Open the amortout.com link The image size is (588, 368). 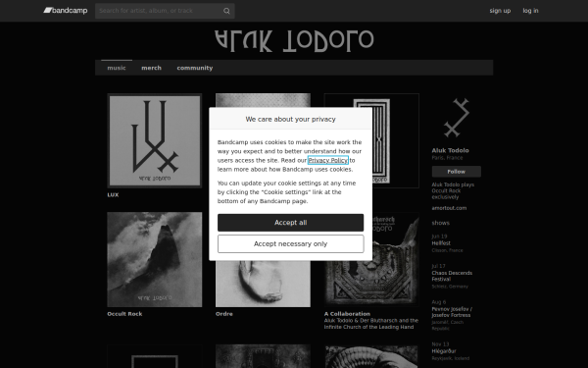pyautogui.click(x=449, y=208)
